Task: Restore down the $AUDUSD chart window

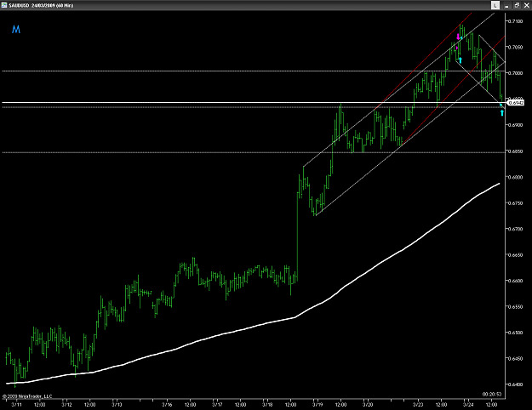Action: [x=517, y=5]
